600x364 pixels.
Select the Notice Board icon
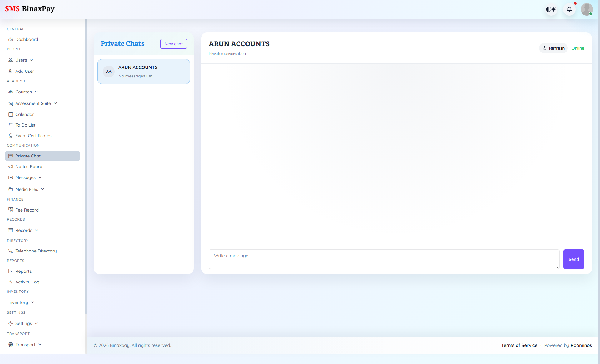coord(11,167)
